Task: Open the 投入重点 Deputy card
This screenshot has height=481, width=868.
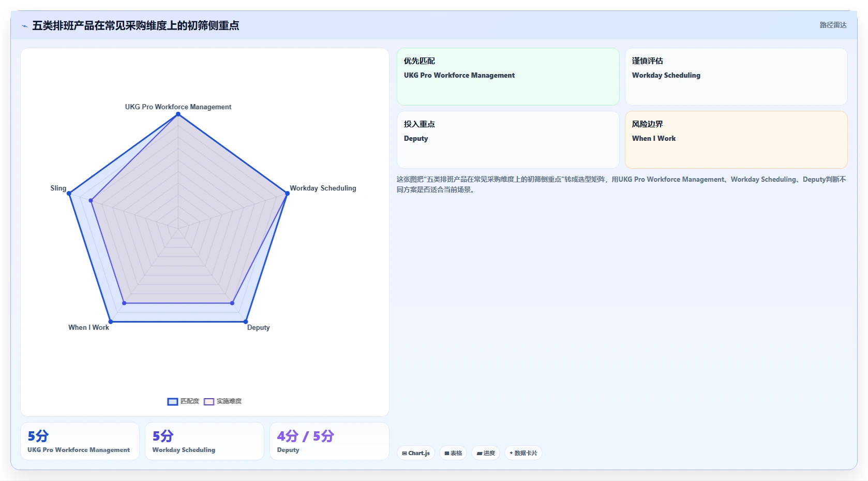Action: pos(508,140)
